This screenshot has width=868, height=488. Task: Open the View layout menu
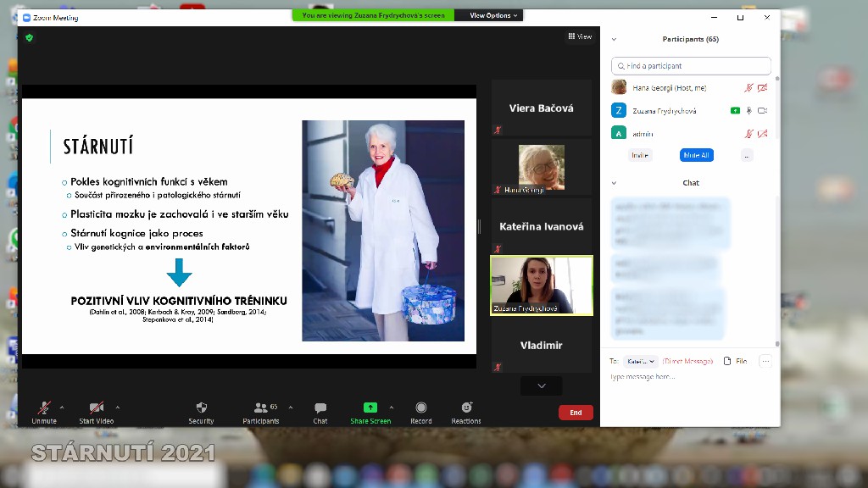[580, 36]
